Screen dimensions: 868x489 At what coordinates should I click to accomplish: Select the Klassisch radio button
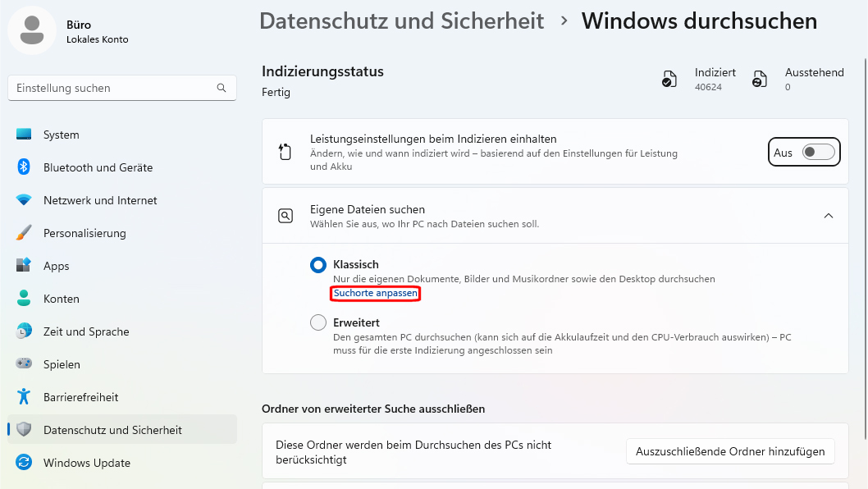tap(318, 265)
